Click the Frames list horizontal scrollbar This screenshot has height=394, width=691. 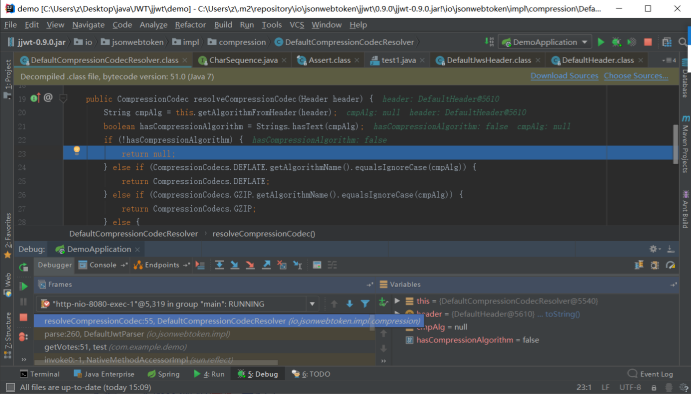click(x=156, y=363)
